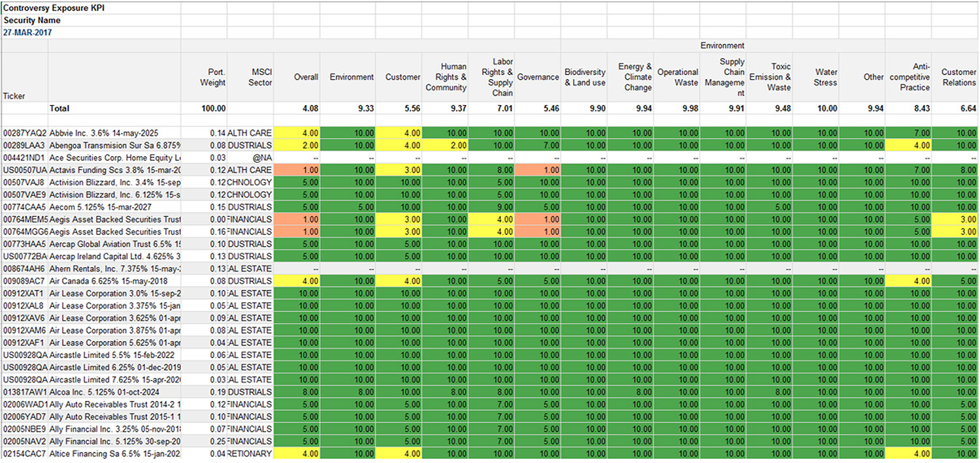Select the 'Customer Relations' column header
This screenshot has height=463, width=980.
point(958,77)
